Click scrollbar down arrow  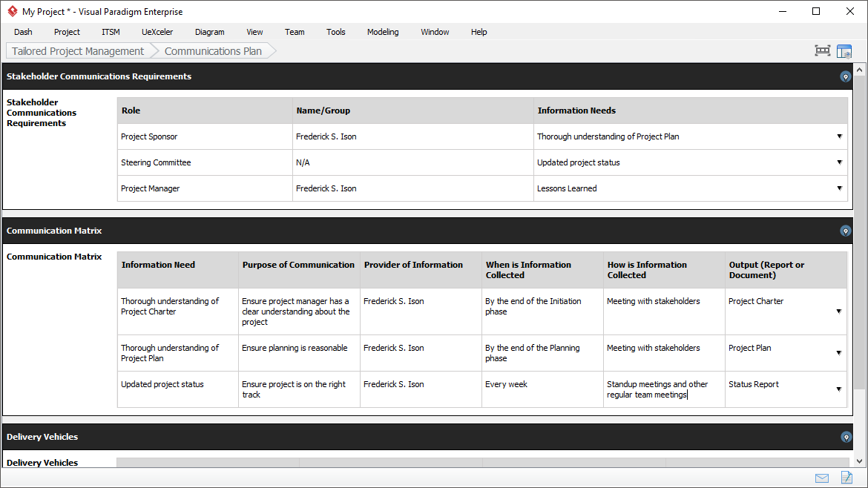[859, 461]
